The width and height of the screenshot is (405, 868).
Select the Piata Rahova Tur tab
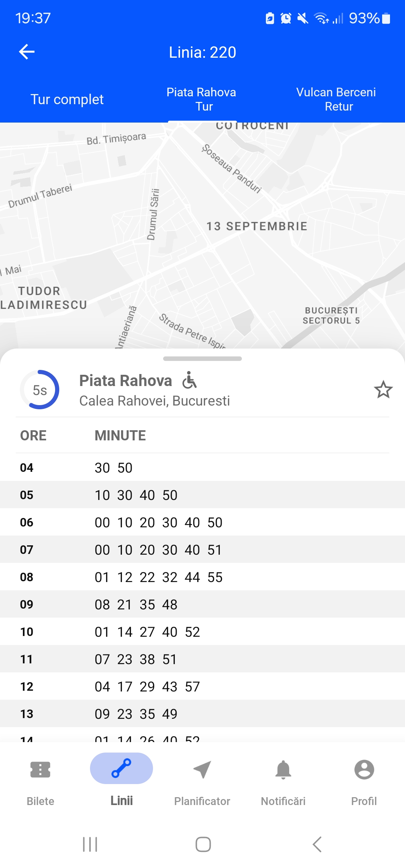(201, 99)
